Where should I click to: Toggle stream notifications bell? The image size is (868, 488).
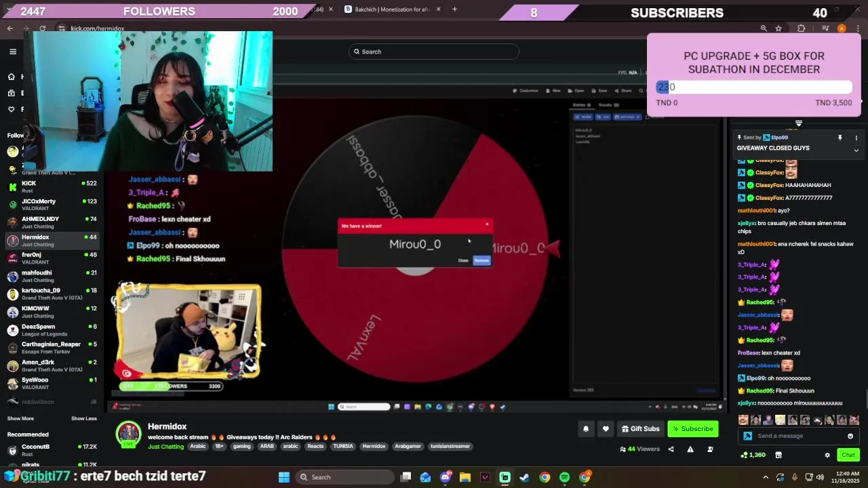point(586,428)
